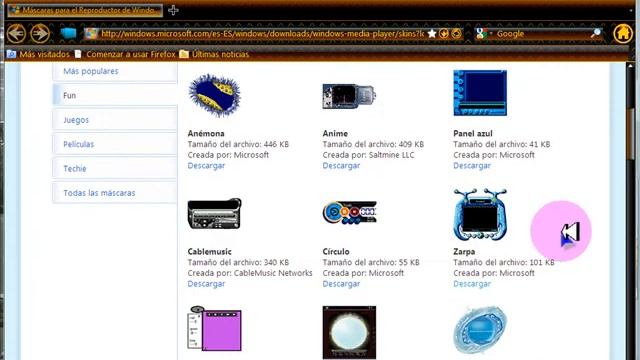Click the Cablemusic skin thumbnail
This screenshot has height=360, width=640.
point(215,213)
